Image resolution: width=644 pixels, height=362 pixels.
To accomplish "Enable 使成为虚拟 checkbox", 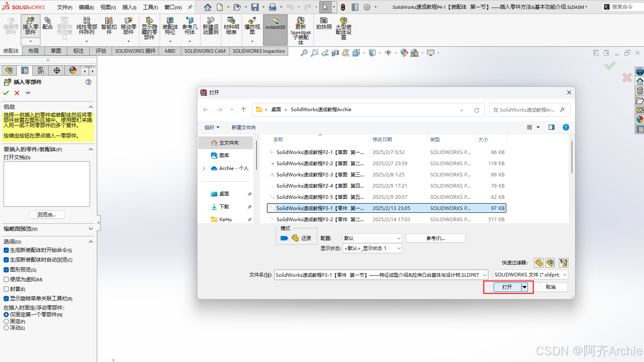I will point(6,279).
